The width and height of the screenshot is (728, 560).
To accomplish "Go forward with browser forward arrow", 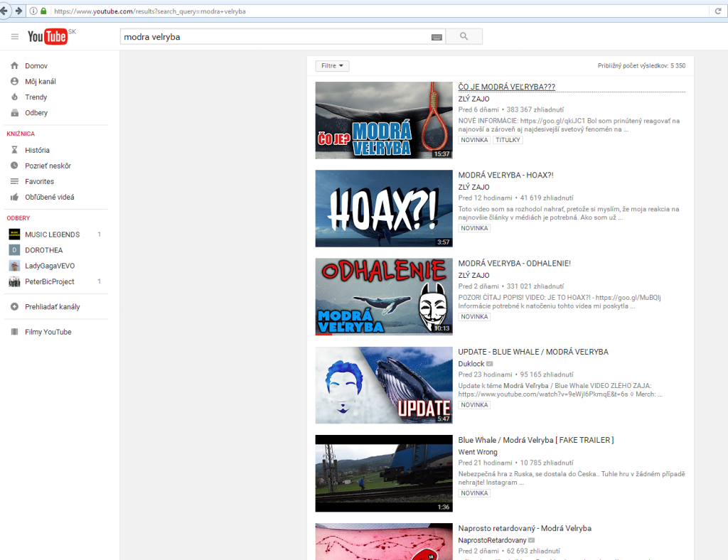I will [x=18, y=11].
